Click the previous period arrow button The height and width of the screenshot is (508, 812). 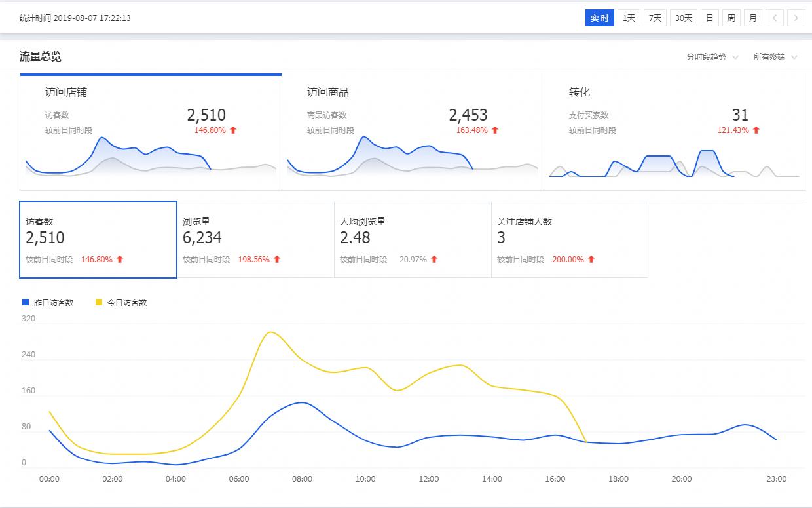[775, 18]
